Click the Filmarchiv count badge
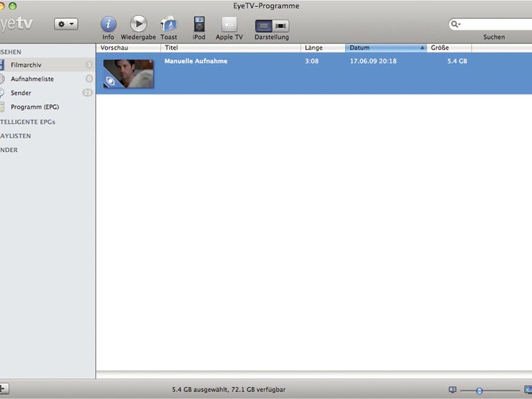 89,65
